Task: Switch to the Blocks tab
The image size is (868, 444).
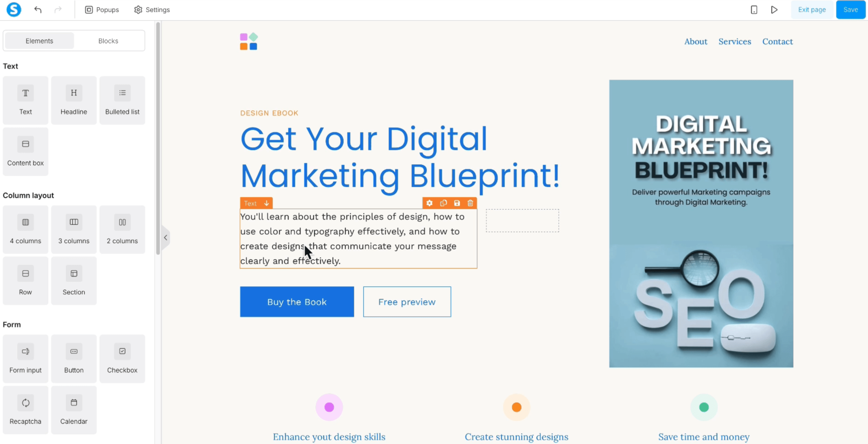Action: click(108, 41)
